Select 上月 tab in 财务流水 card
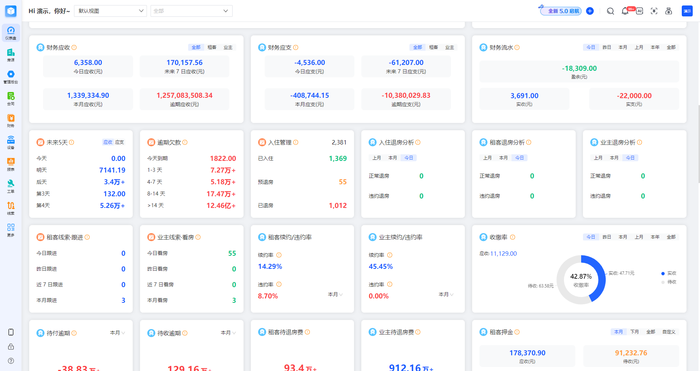The image size is (700, 371). click(x=639, y=47)
